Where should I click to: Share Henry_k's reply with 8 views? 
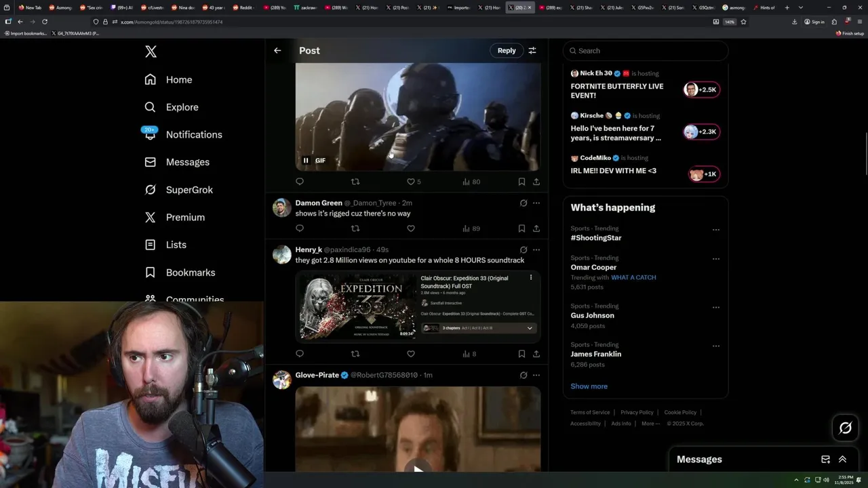click(536, 354)
